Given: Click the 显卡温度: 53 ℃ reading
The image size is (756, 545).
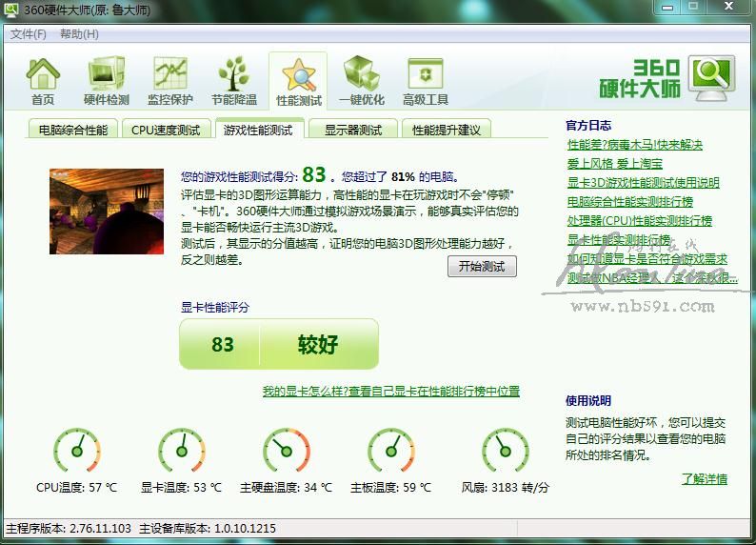Looking at the screenshot, I should pos(181,487).
